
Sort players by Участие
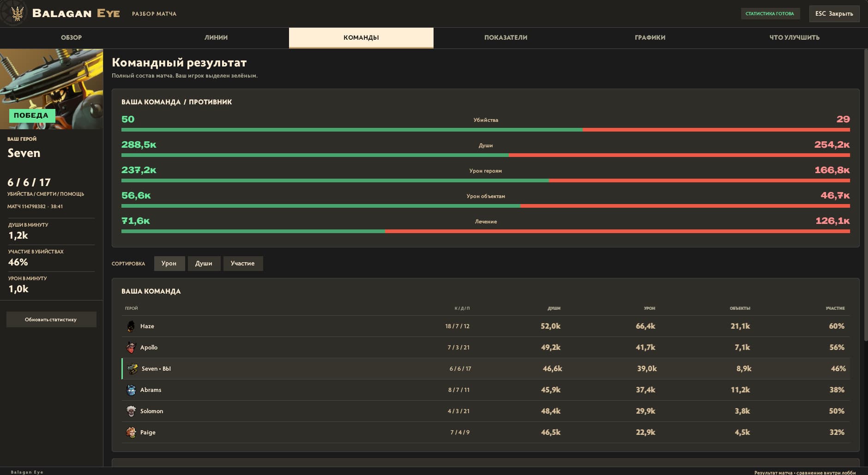243,264
